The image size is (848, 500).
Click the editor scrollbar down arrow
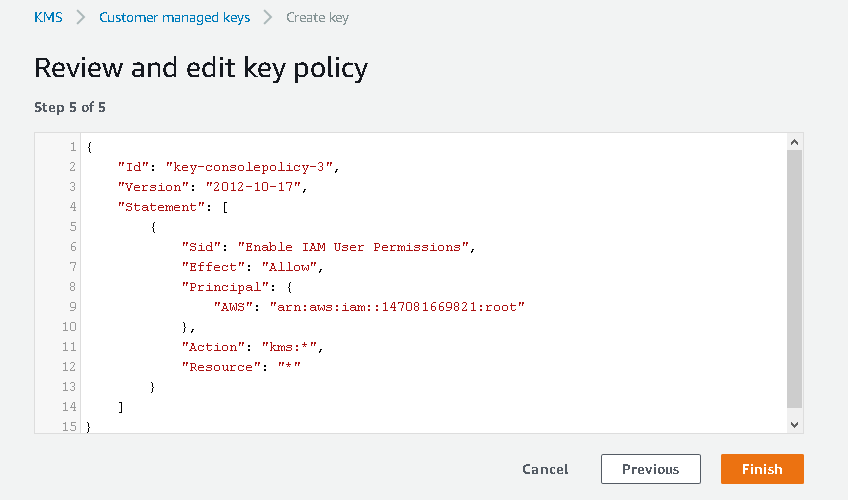pyautogui.click(x=795, y=424)
